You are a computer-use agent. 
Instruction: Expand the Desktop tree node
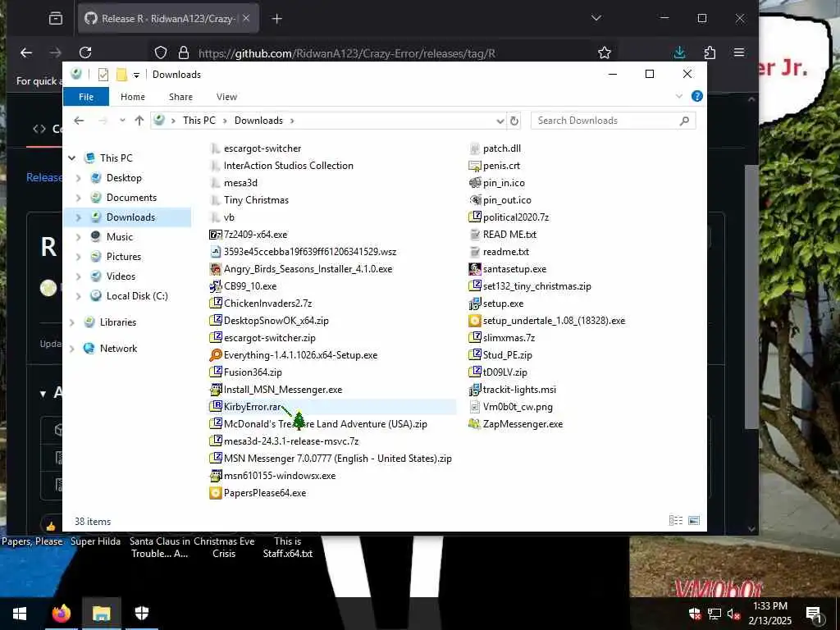[x=78, y=178]
